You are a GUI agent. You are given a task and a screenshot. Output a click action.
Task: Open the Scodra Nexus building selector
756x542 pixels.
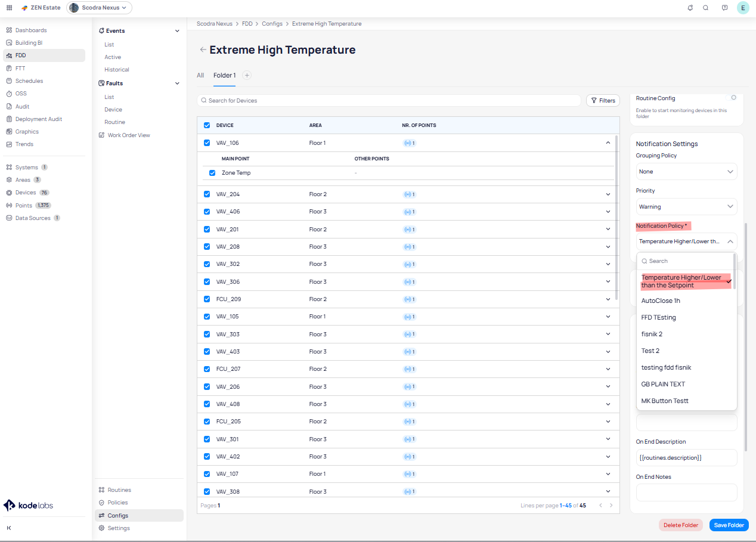click(99, 8)
